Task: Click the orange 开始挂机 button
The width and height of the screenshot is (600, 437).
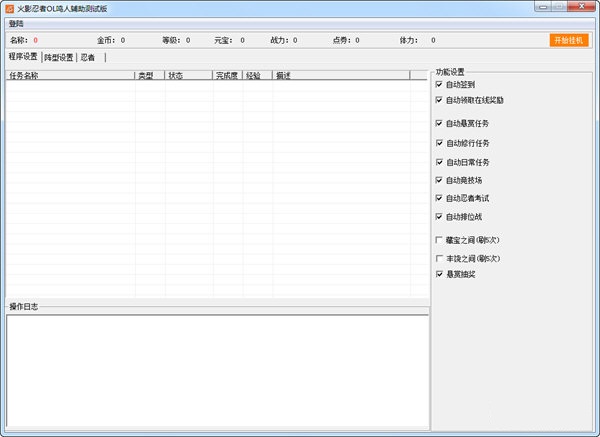Action: click(x=569, y=40)
